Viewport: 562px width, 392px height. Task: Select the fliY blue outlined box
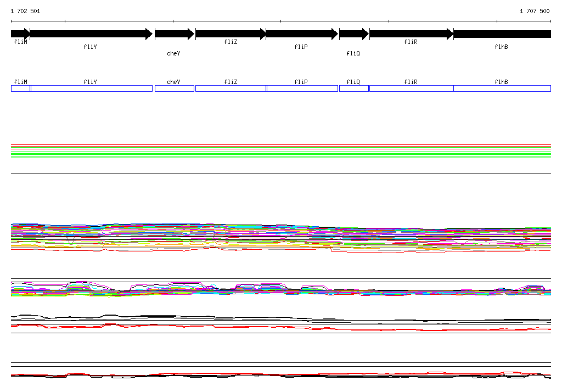[x=92, y=88]
